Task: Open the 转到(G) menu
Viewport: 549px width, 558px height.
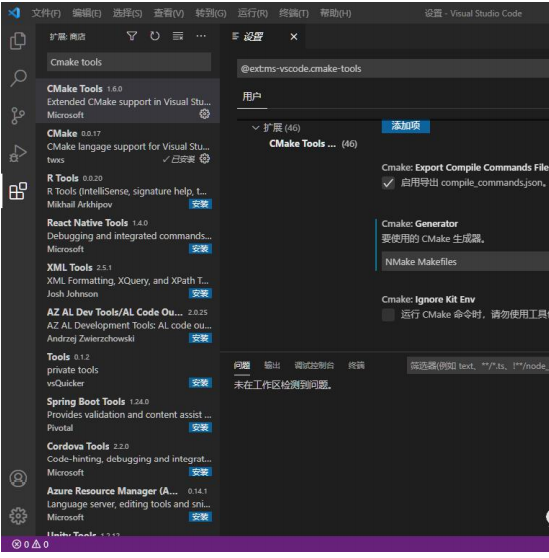Action: [x=211, y=14]
